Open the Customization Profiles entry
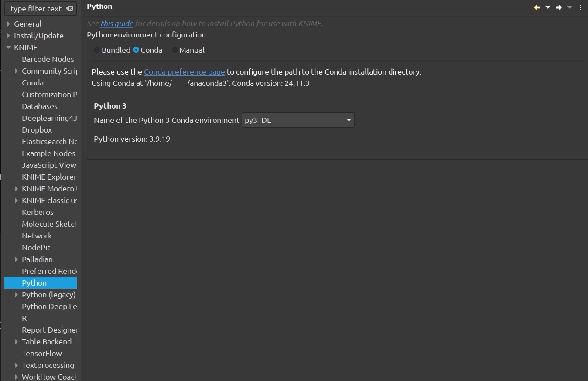Screen dimensions: 588x381 tap(49, 95)
